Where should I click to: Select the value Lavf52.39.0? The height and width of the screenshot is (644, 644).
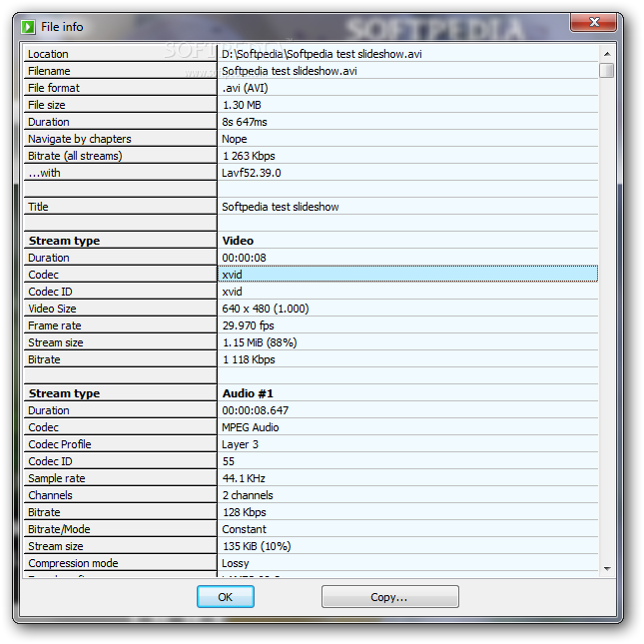pos(251,173)
